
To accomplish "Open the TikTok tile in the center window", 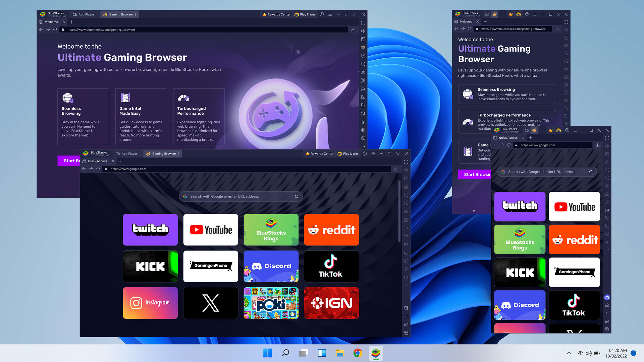I will pos(331,266).
